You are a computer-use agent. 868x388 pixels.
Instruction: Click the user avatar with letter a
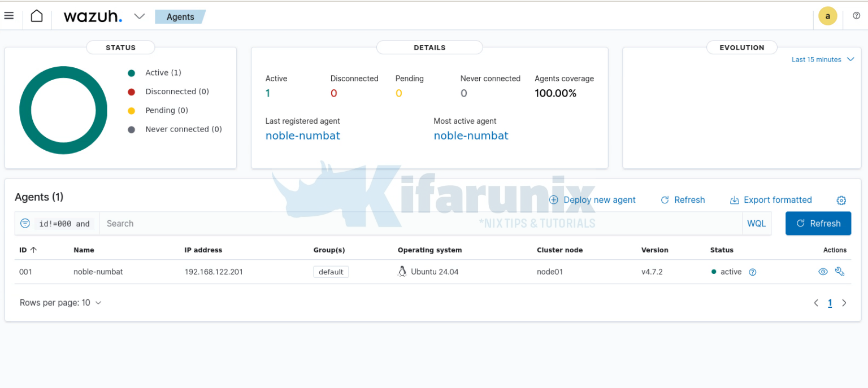point(827,16)
